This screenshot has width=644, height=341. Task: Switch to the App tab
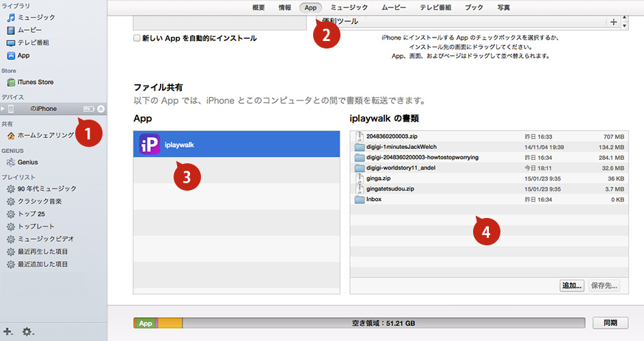pyautogui.click(x=310, y=8)
